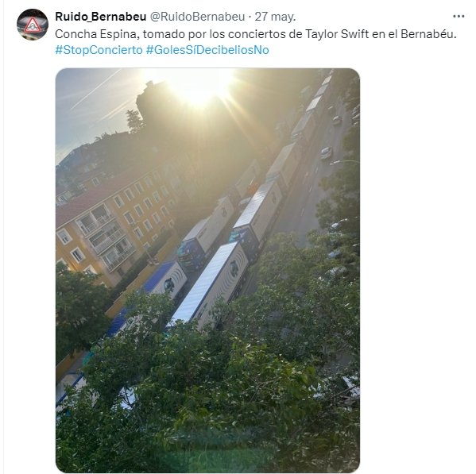The width and height of the screenshot is (476, 474).
Task: Open the #GolesSíDecibeliosNo hashtag
Action: coord(207,50)
